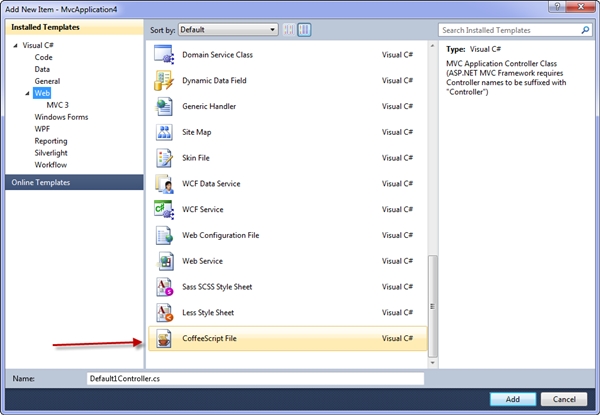Select the Dynamic Data Field label
This screenshot has width=600, height=415.
tap(214, 80)
